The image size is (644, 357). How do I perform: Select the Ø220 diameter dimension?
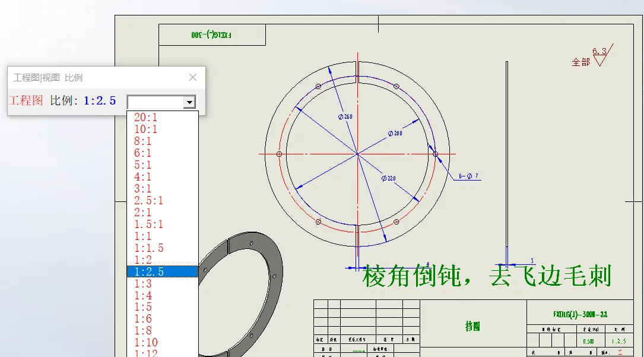388,178
